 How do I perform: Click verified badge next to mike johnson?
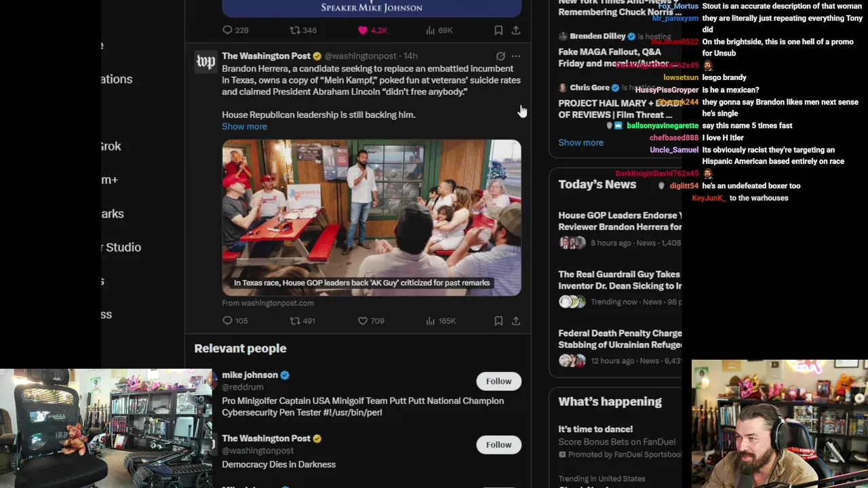[x=285, y=375]
